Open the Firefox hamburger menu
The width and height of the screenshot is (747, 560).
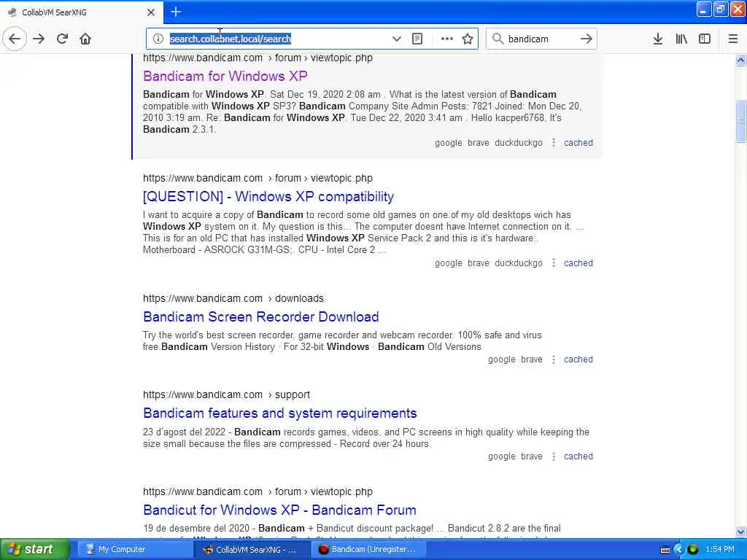click(732, 39)
